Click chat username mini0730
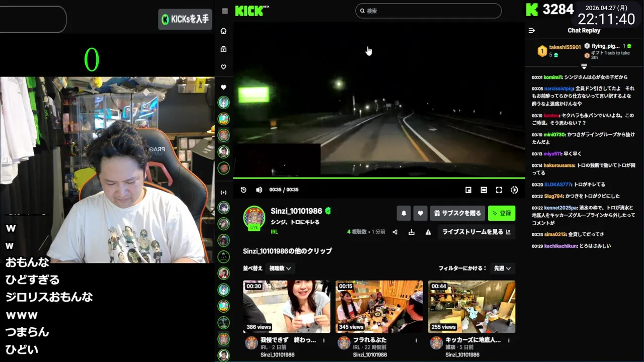Screen dimensions: 644x362 pyautogui.click(x=554, y=135)
